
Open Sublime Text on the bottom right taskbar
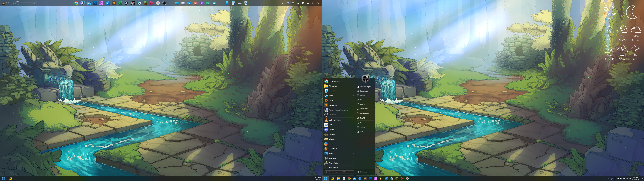coord(365,178)
